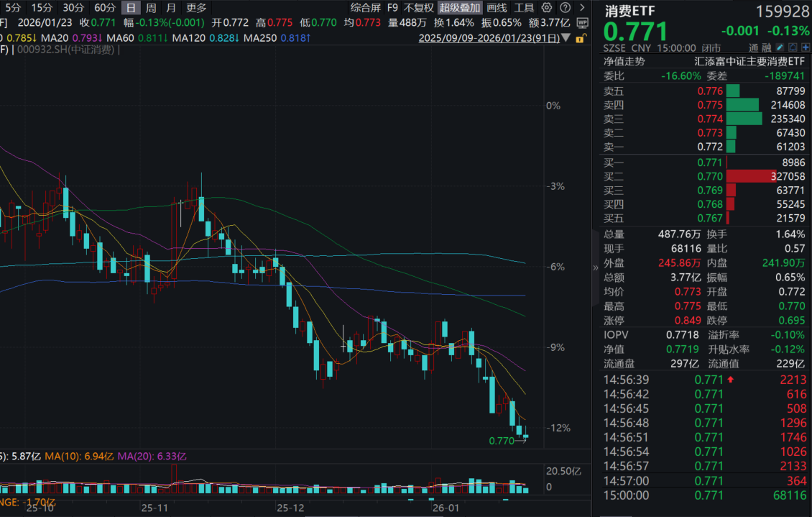This screenshot has height=517, width=812.
Task: Click the help question mark icon
Action: pos(565,8)
